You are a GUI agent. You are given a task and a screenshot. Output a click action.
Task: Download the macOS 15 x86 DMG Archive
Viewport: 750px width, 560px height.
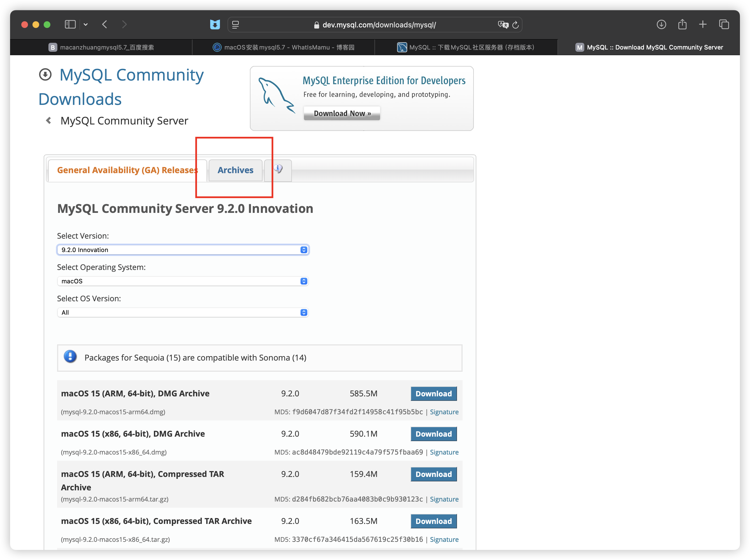[x=434, y=434]
